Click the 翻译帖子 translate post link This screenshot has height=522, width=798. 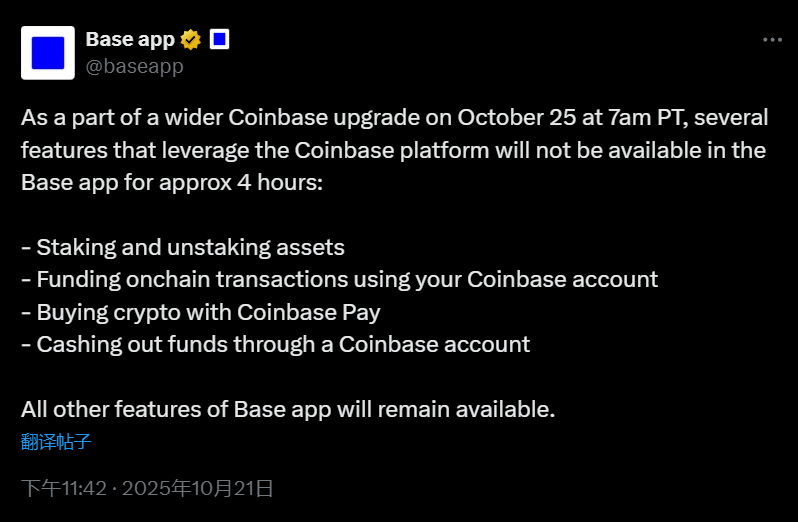point(57,441)
